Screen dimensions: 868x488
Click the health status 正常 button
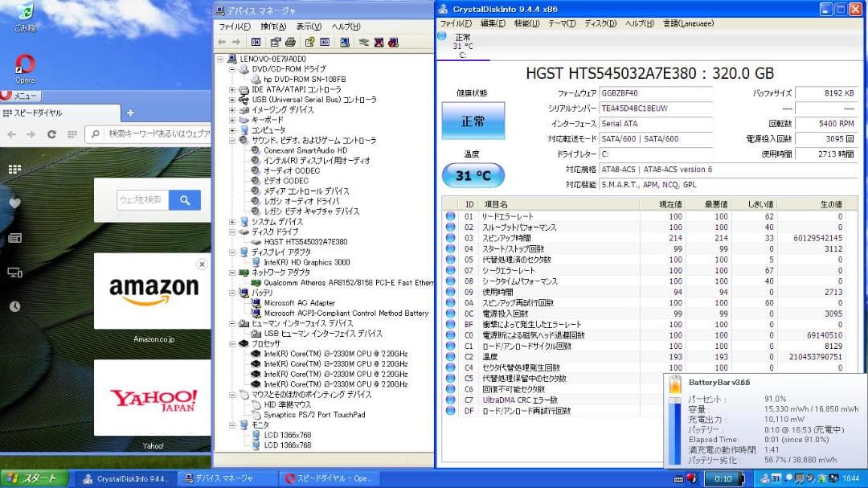click(x=473, y=121)
